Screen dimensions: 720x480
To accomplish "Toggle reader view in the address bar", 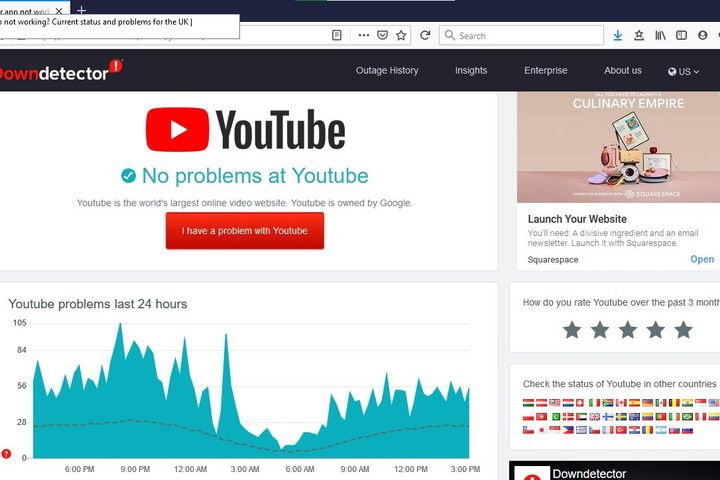I will tap(337, 35).
